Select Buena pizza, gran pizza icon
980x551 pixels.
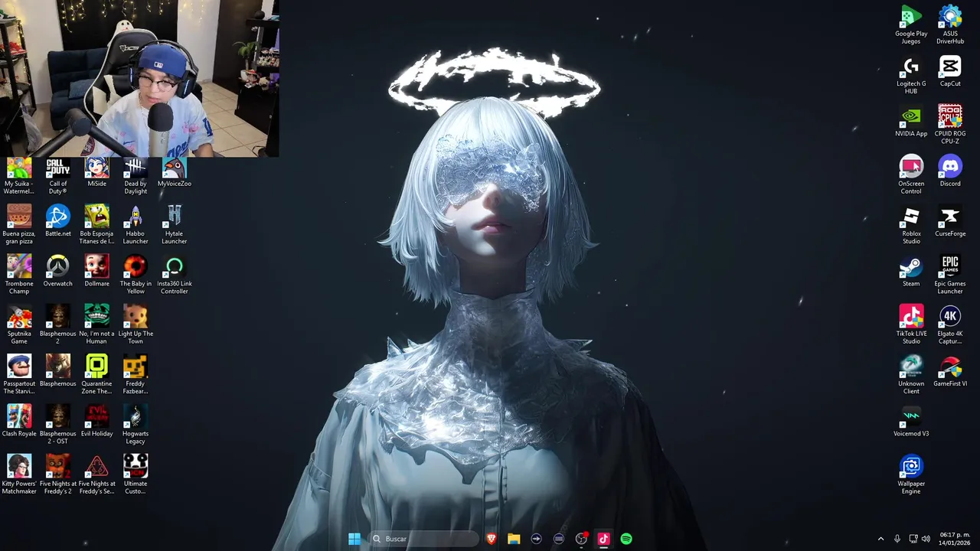[19, 226]
